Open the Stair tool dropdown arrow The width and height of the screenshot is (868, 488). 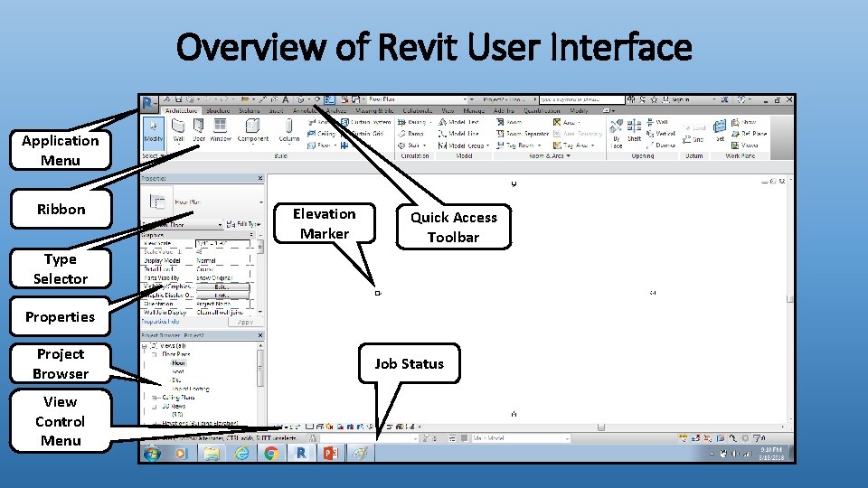[425, 145]
